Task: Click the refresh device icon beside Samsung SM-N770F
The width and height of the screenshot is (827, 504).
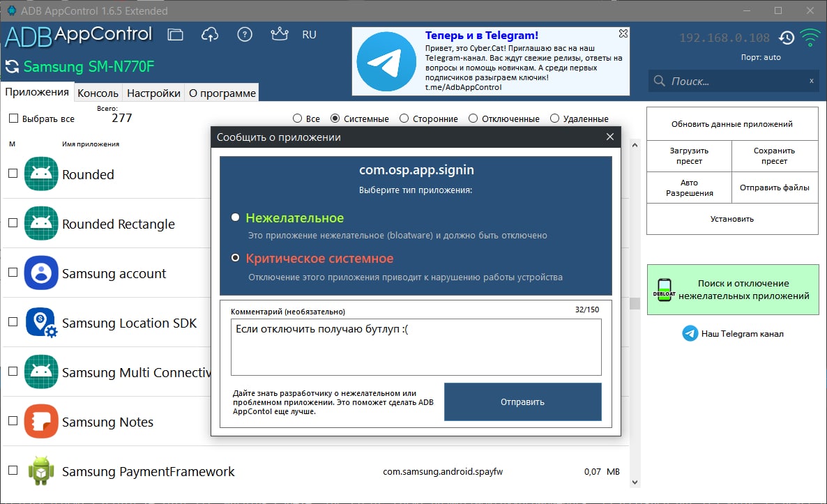Action: point(12,66)
